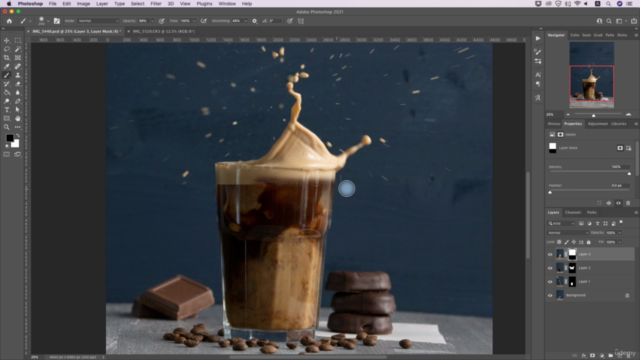Image resolution: width=640 pixels, height=360 pixels.
Task: Swap foreground and background colors
Action: point(18,135)
